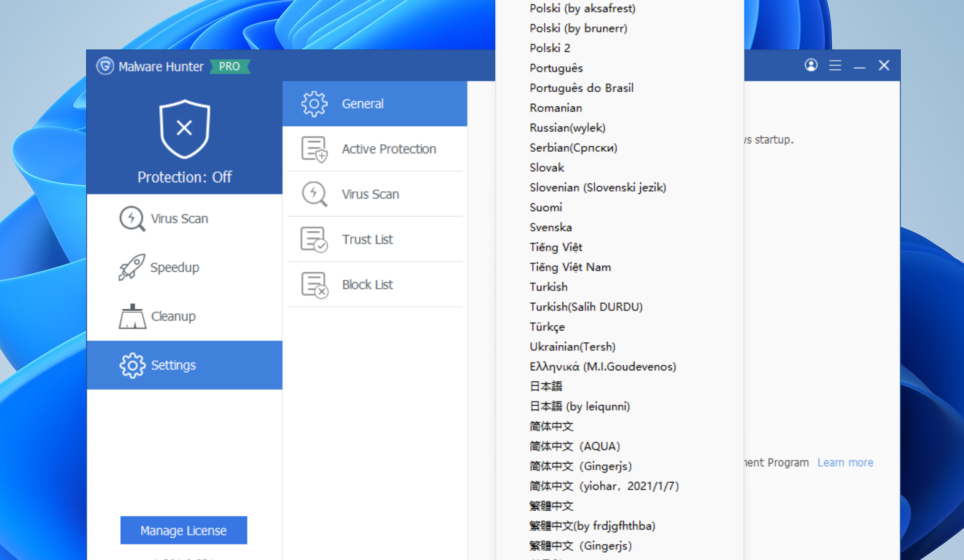Click the Active Protection document-shield icon
The image size is (964, 560).
point(314,149)
